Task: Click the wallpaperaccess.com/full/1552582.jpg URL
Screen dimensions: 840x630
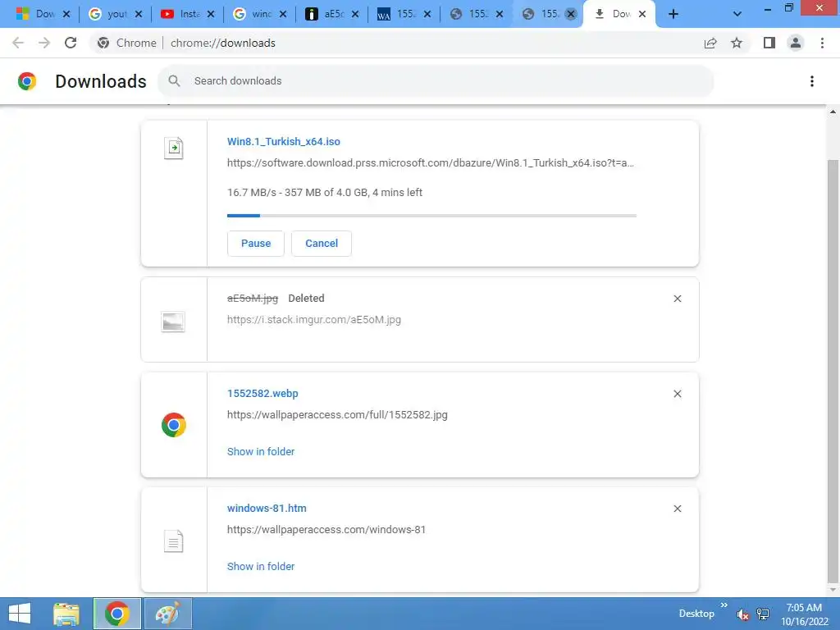Action: [337, 414]
